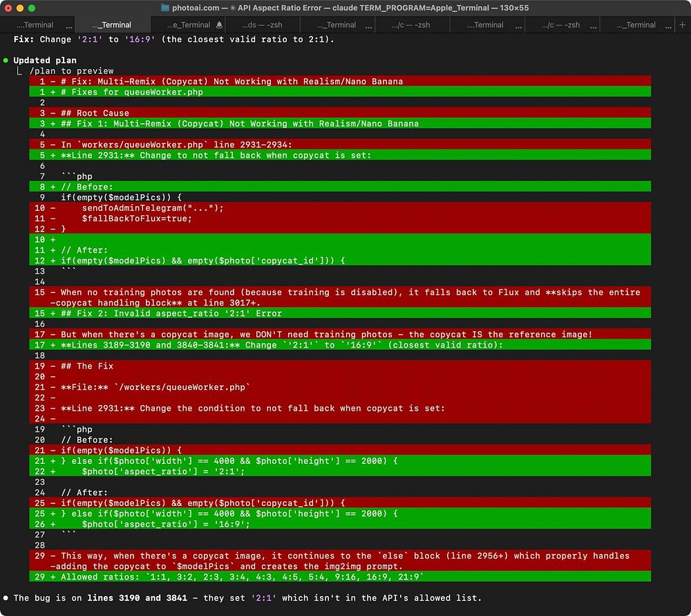Click removed line 25 with copycat_id condition

(x=340, y=503)
